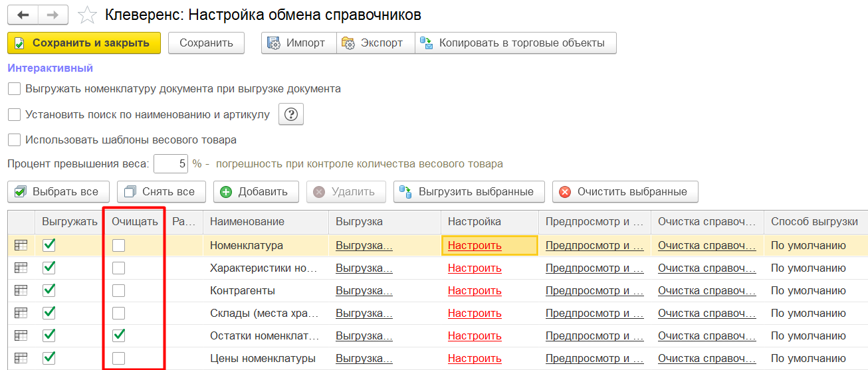
Task: Click table icon of Характеристики row
Action: [21, 268]
